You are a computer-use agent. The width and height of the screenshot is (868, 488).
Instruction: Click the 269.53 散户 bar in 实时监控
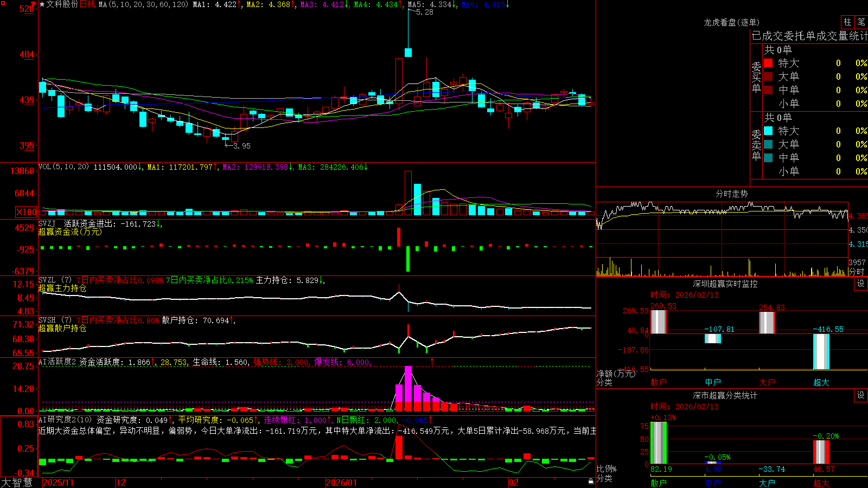pyautogui.click(x=659, y=322)
